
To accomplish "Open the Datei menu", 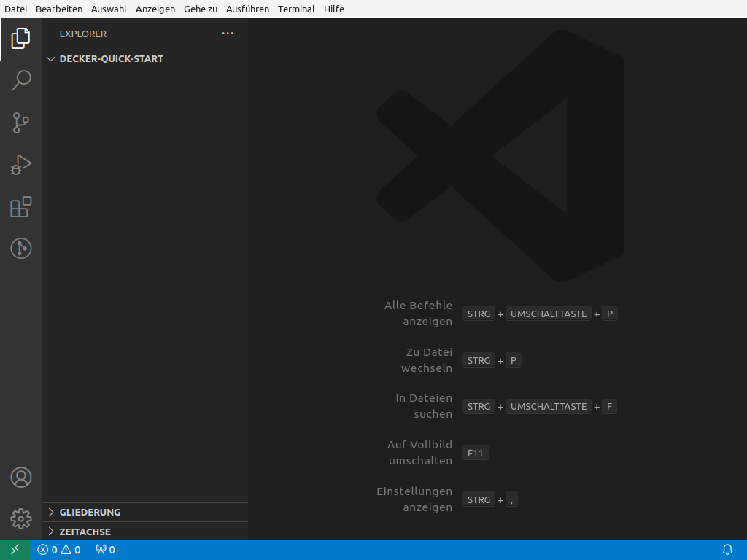I will click(x=16, y=9).
